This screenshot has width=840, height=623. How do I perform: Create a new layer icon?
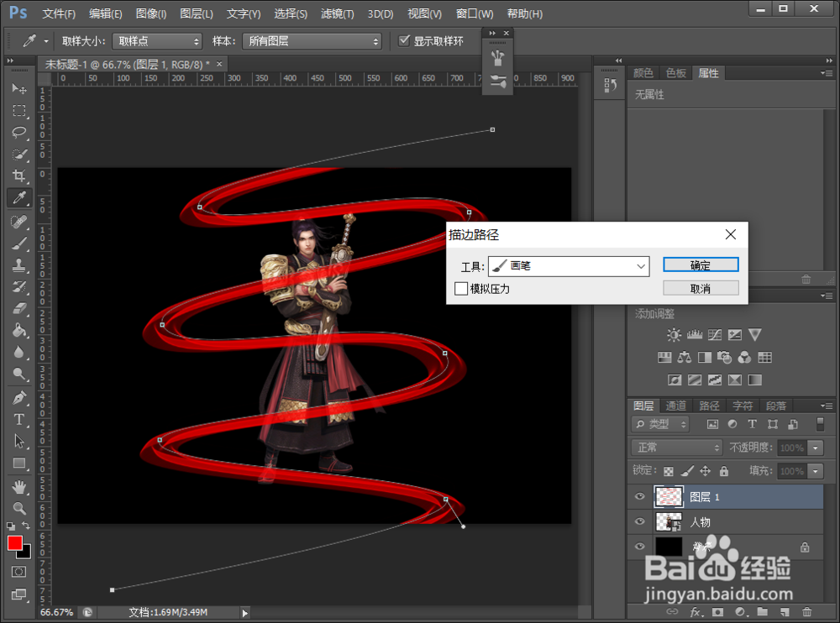pyautogui.click(x=785, y=612)
